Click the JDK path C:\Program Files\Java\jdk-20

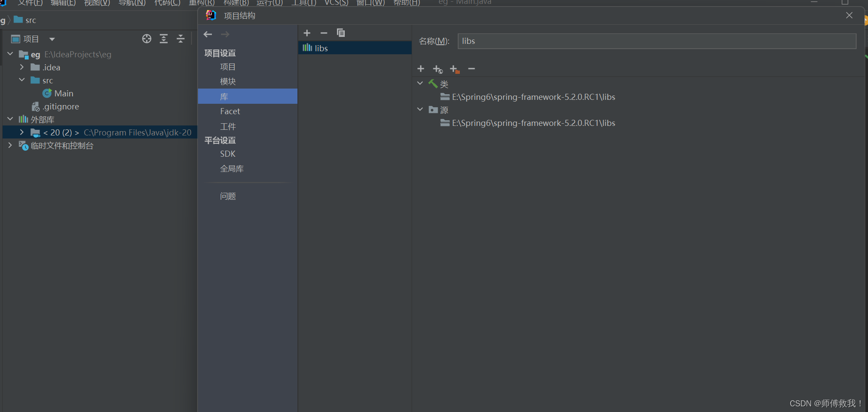[138, 132]
